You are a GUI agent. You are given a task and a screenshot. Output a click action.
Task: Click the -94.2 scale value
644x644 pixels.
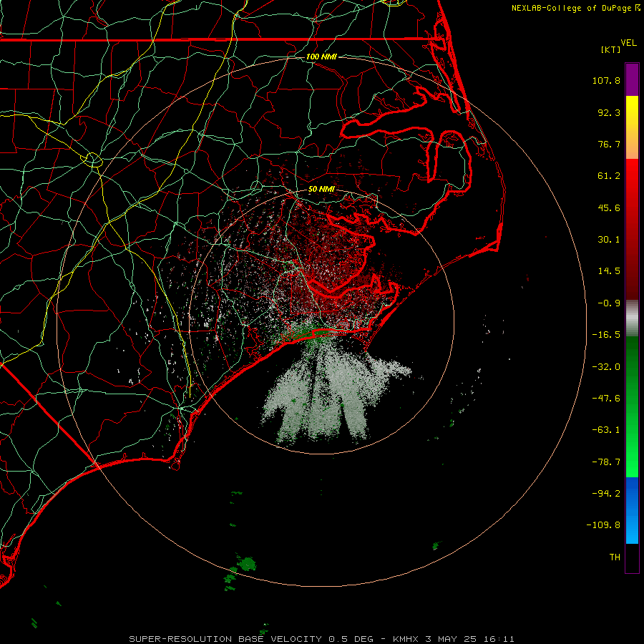[x=606, y=493]
